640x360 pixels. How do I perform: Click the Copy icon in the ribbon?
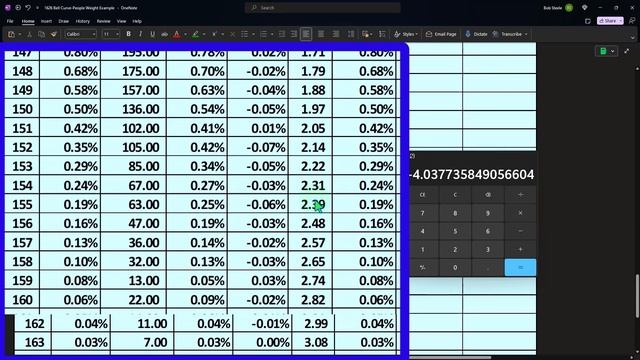(41, 34)
